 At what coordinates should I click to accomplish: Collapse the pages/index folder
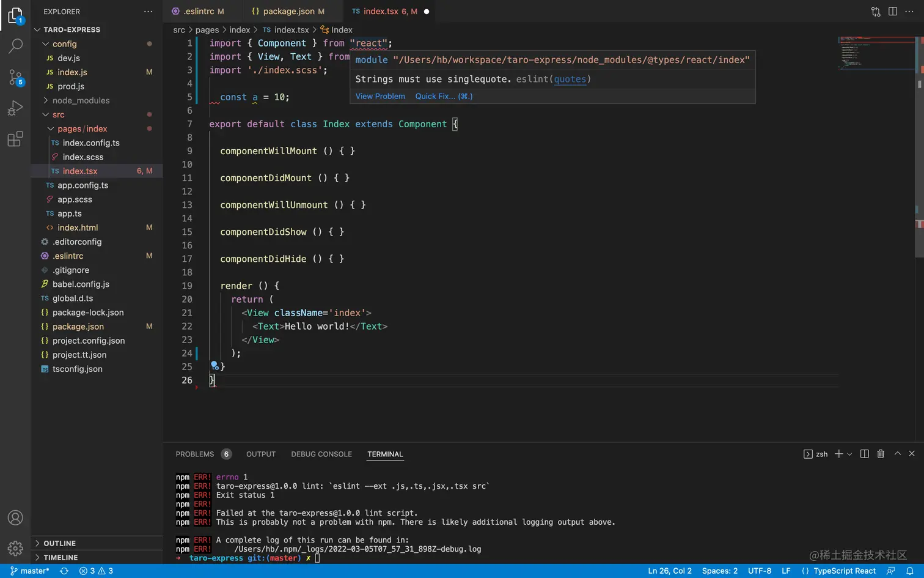click(x=97, y=128)
